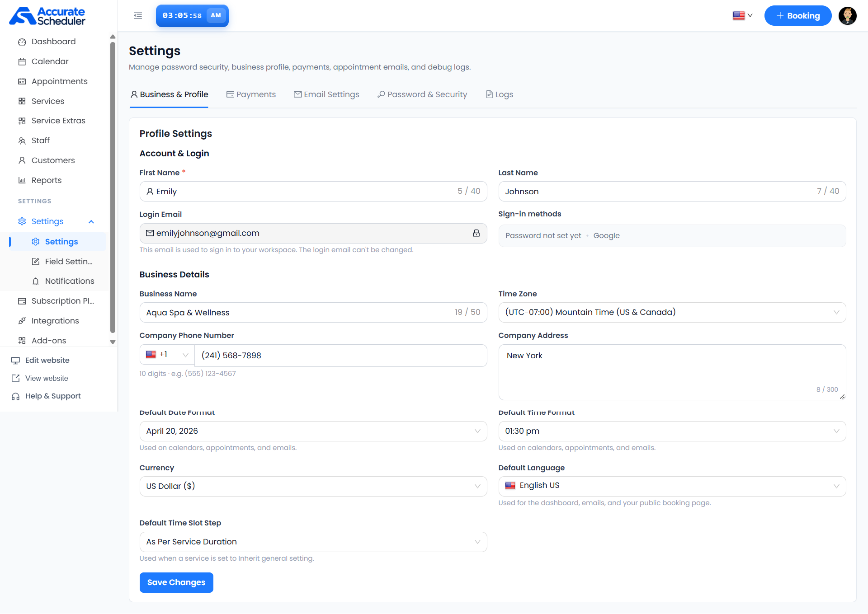Open the Staff page
This screenshot has height=614, width=868.
[x=40, y=141]
